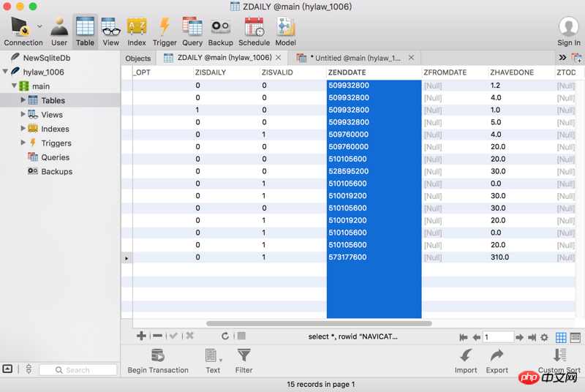Viewport: 585px width, 392px height.
Task: Switch to the ZDAILY @main tab
Action: click(224, 58)
